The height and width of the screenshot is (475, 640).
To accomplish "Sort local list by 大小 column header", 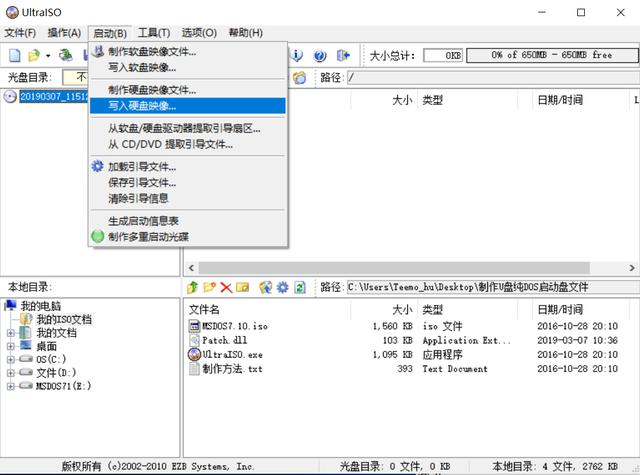I will click(x=384, y=309).
